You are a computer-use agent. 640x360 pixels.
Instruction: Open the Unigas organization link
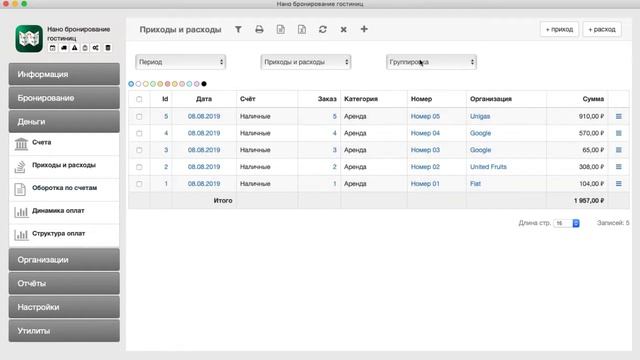coord(480,116)
